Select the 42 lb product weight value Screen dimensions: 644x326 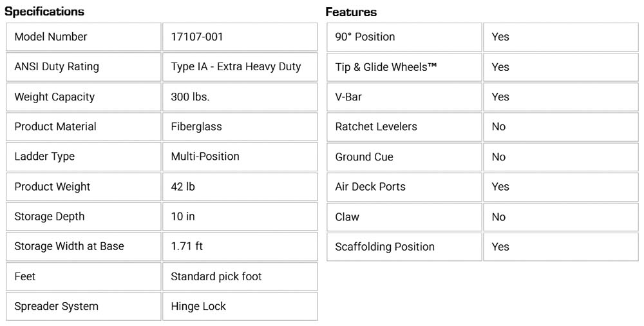183,186
